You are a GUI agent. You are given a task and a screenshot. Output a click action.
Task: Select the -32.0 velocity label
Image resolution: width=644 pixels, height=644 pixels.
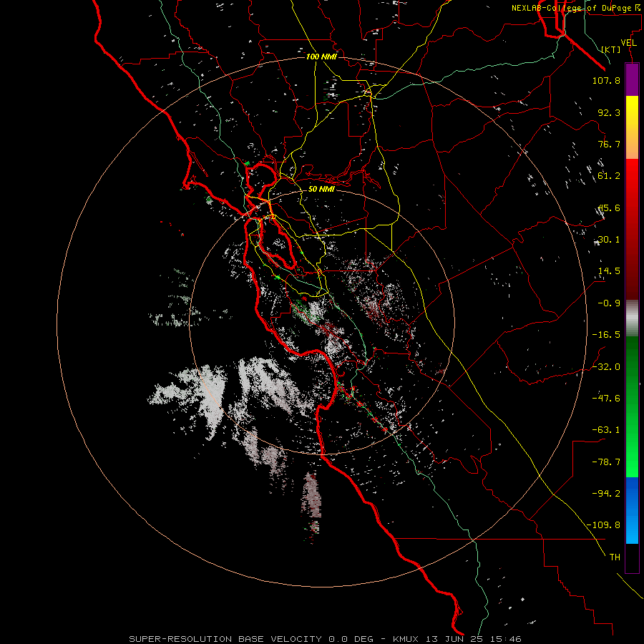(x=606, y=367)
